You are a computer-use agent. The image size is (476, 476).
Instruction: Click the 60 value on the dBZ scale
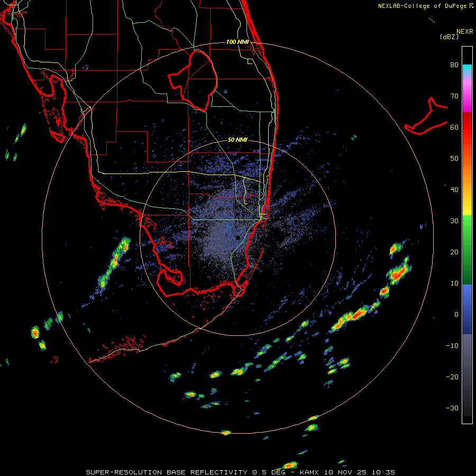pos(454,127)
